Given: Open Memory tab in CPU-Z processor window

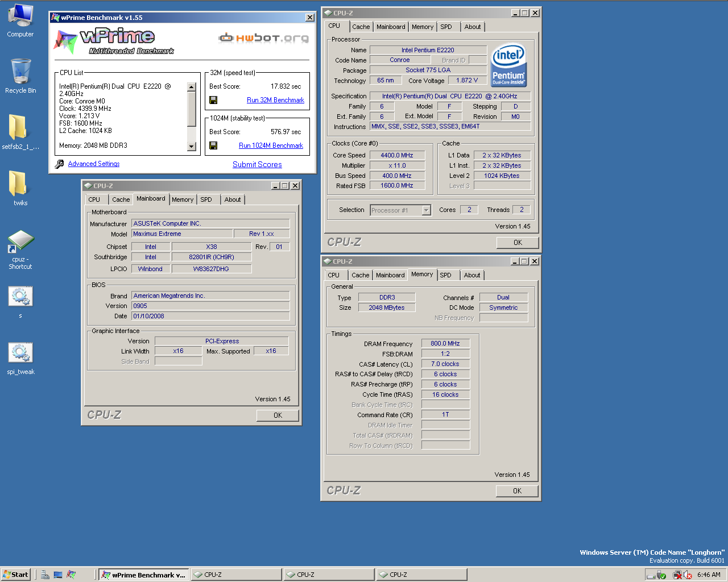Looking at the screenshot, I should point(423,27).
